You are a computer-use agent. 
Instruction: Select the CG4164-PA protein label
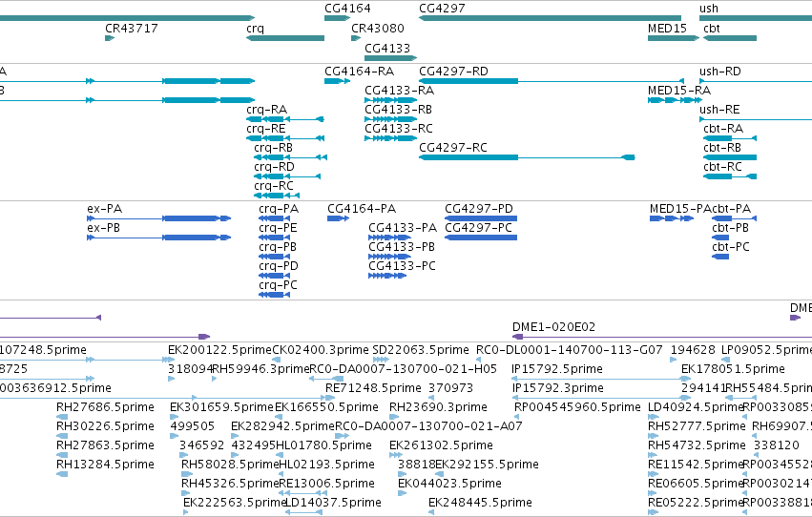(362, 209)
